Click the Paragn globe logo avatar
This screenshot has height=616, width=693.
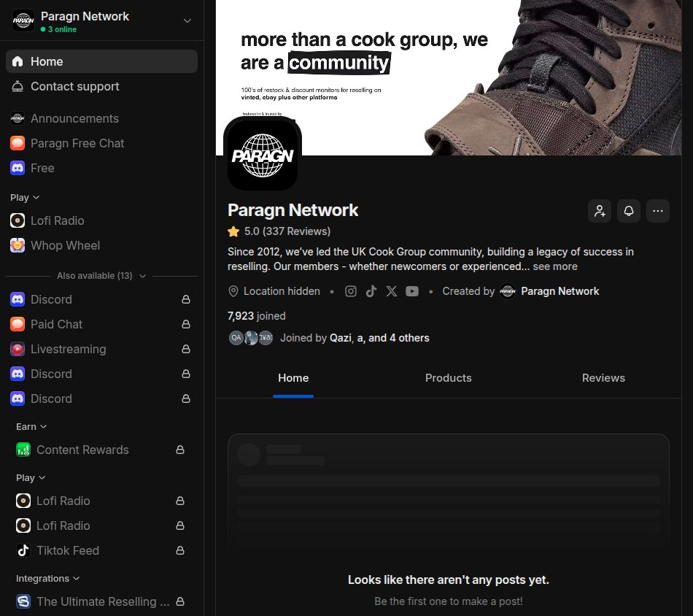coord(263,155)
